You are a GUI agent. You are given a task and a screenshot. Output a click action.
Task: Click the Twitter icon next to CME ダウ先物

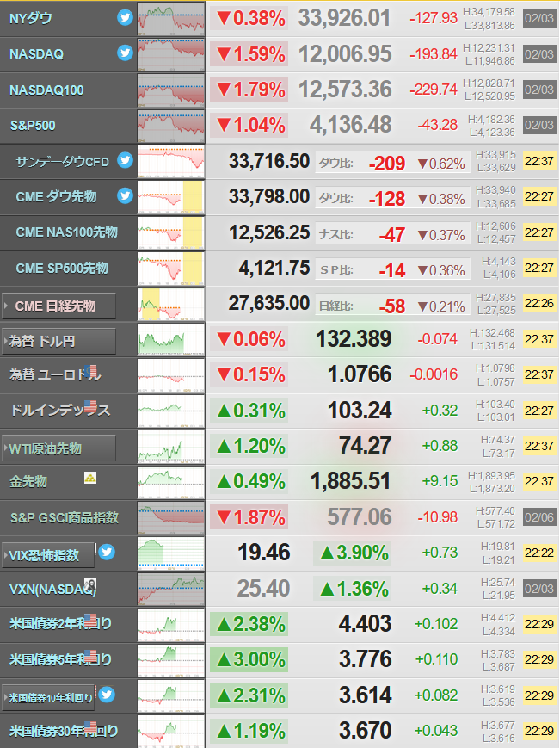point(125,195)
